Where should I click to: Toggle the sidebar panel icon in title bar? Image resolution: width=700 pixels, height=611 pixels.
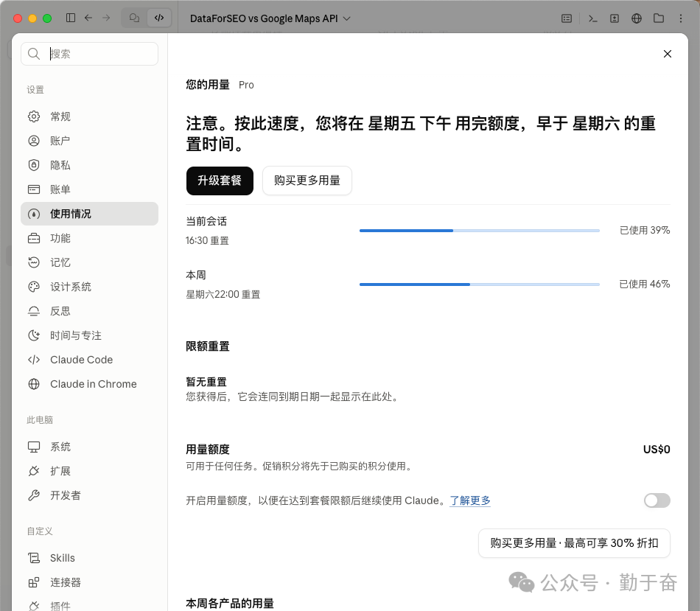71,18
